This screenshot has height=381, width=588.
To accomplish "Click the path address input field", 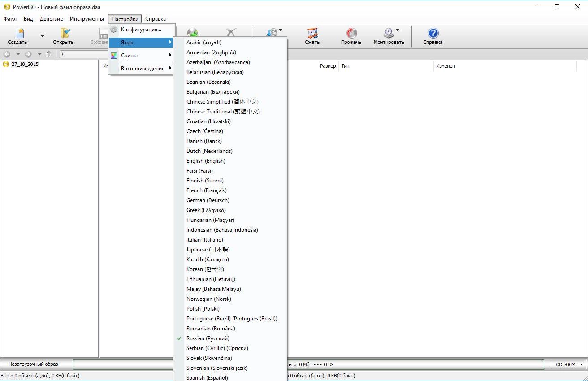I will tap(84, 54).
